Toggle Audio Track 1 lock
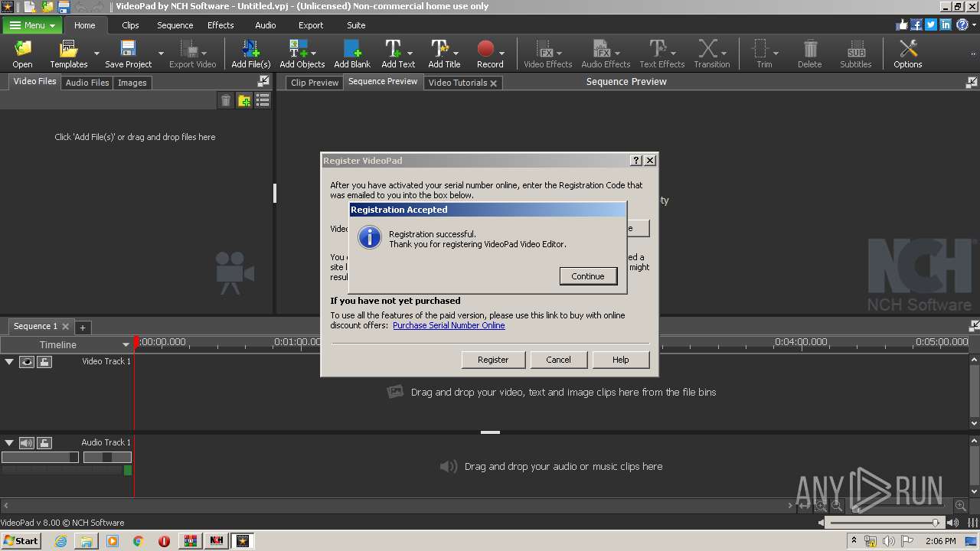This screenshot has height=551, width=980. (44, 442)
